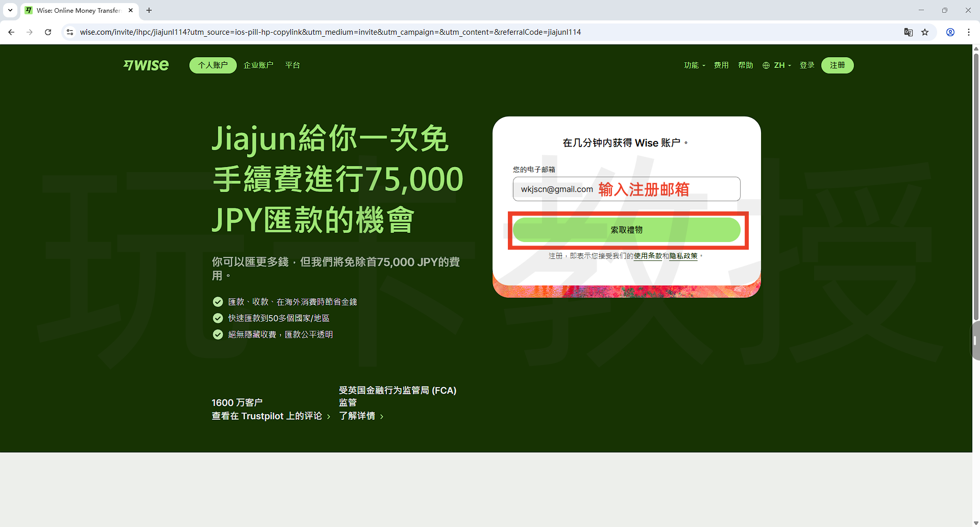Open the Chrome three-dot menu

[x=968, y=32]
